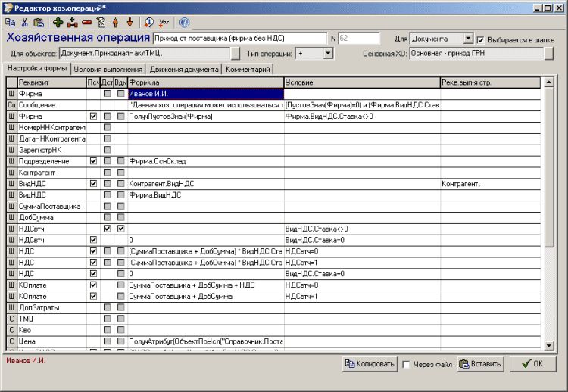The height and width of the screenshot is (392, 568).
Task: Toggle Псч checkbox in КОплате НДСвтч=0 row
Action: pyautogui.click(x=93, y=285)
